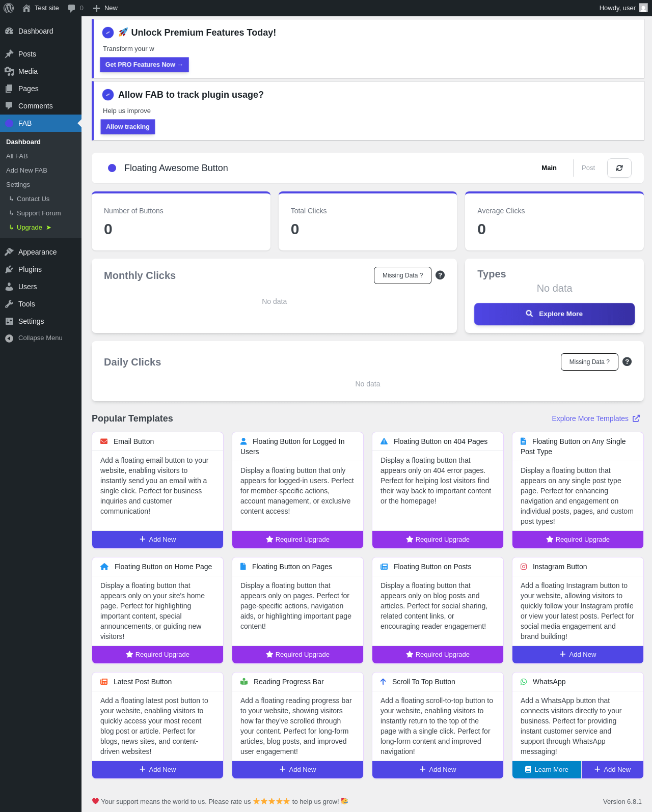Image resolution: width=652 pixels, height=812 pixels.
Task: Click Required Upgrade under Floating Button on Pages
Action: [x=297, y=655]
